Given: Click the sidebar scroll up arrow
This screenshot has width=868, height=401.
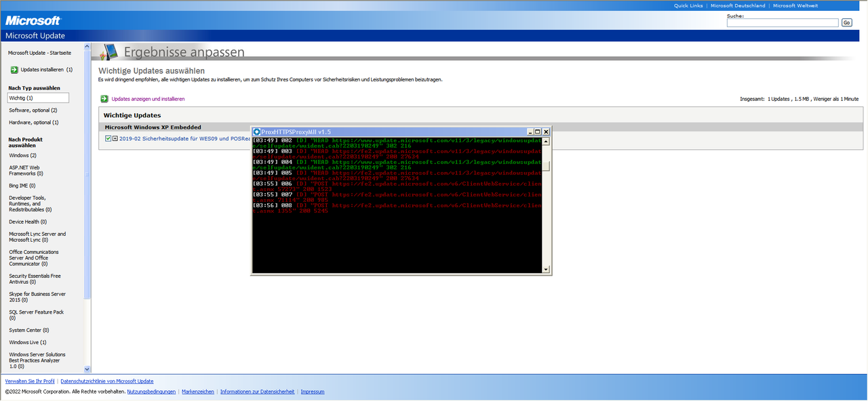Looking at the screenshot, I should (x=87, y=47).
